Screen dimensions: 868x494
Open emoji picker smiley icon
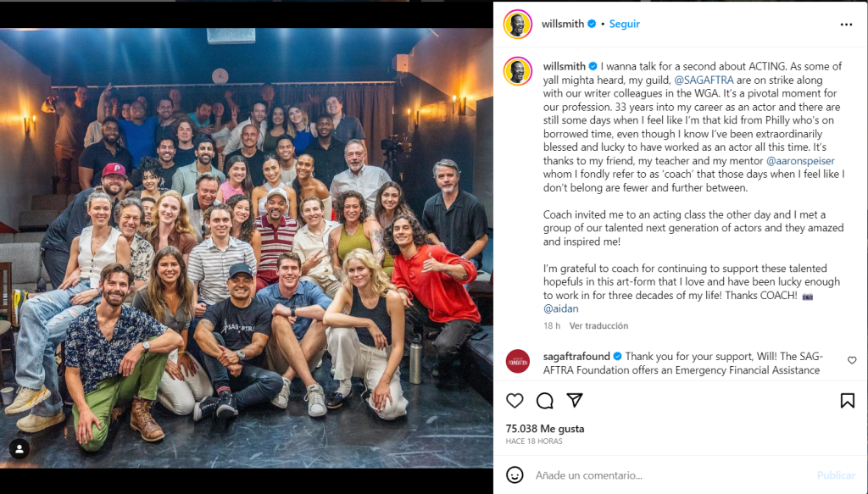click(x=515, y=475)
